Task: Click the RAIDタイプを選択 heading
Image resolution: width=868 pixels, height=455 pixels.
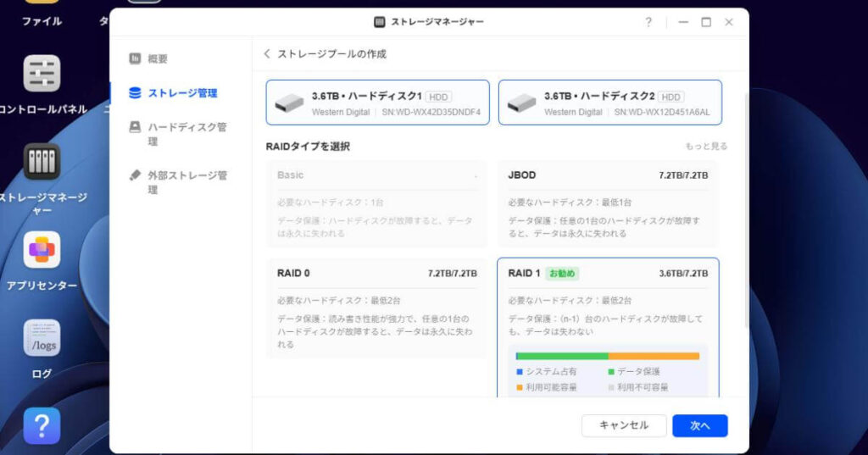Action: 308,147
